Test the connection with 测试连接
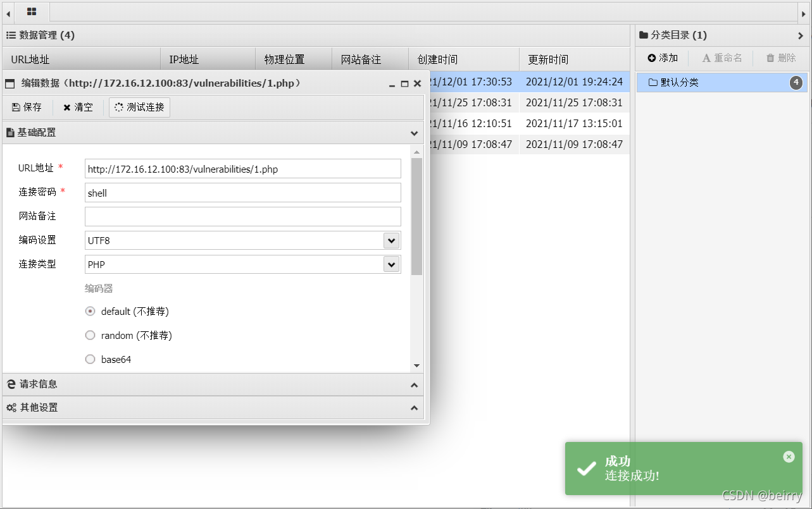812x509 pixels. [139, 107]
